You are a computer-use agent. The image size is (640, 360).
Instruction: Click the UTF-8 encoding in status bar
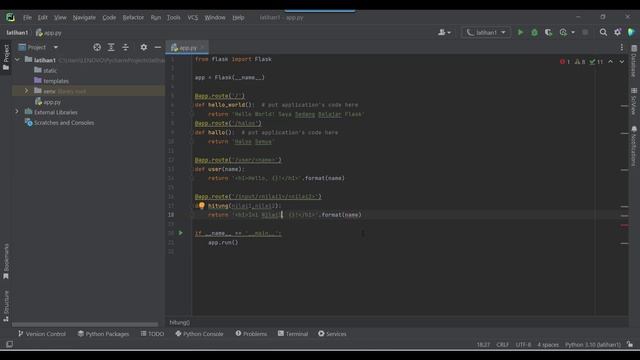click(523, 345)
